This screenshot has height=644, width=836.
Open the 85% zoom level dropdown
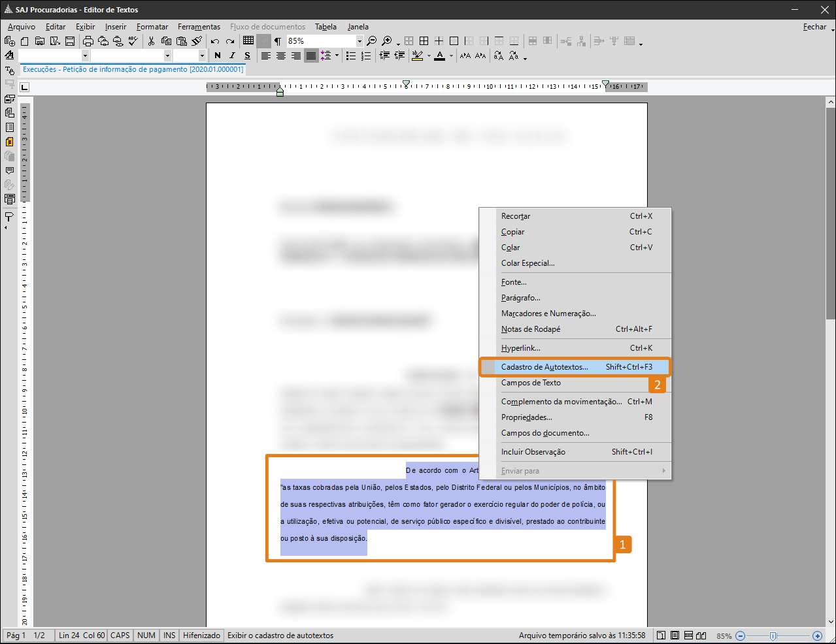click(x=359, y=41)
